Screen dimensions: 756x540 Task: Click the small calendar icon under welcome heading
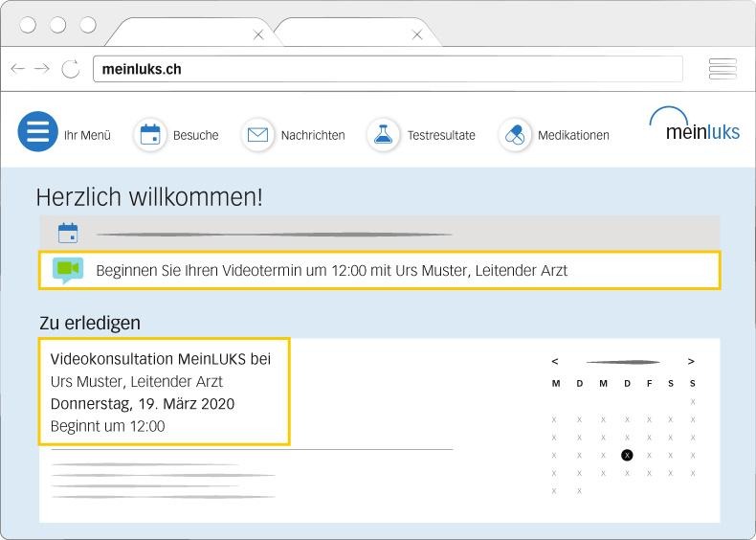pyautogui.click(x=68, y=233)
